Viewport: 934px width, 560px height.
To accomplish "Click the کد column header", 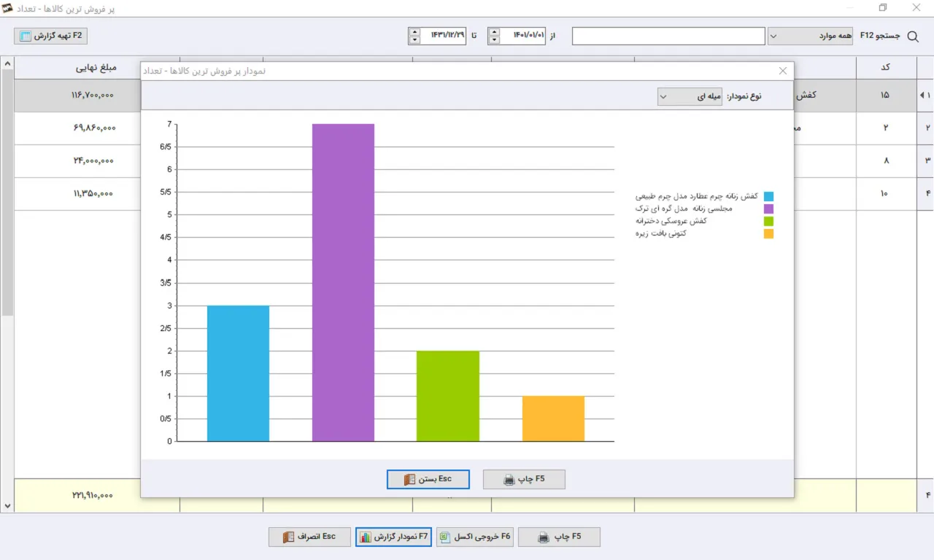I will point(886,68).
